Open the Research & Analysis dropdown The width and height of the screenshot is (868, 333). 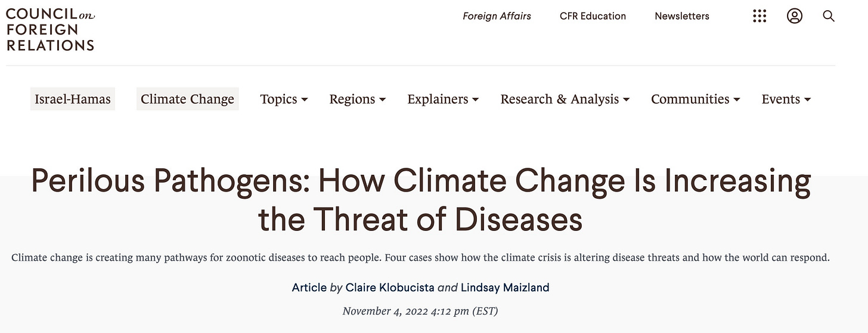point(565,99)
